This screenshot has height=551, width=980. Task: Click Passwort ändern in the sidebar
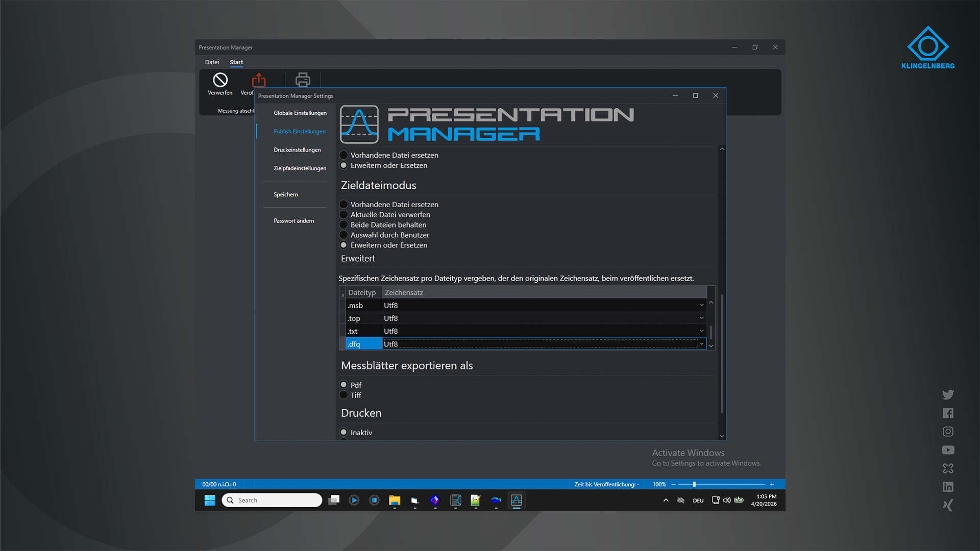(294, 221)
